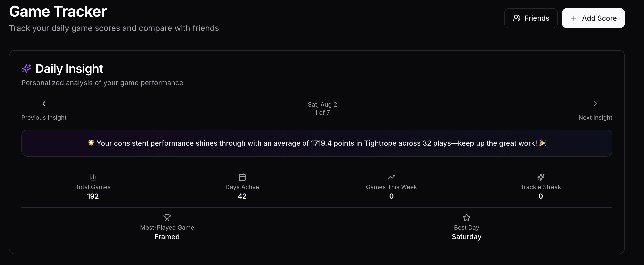Click the party popper emoji in the insight message
Viewport: 644px width, 265px height.
coord(542,143)
